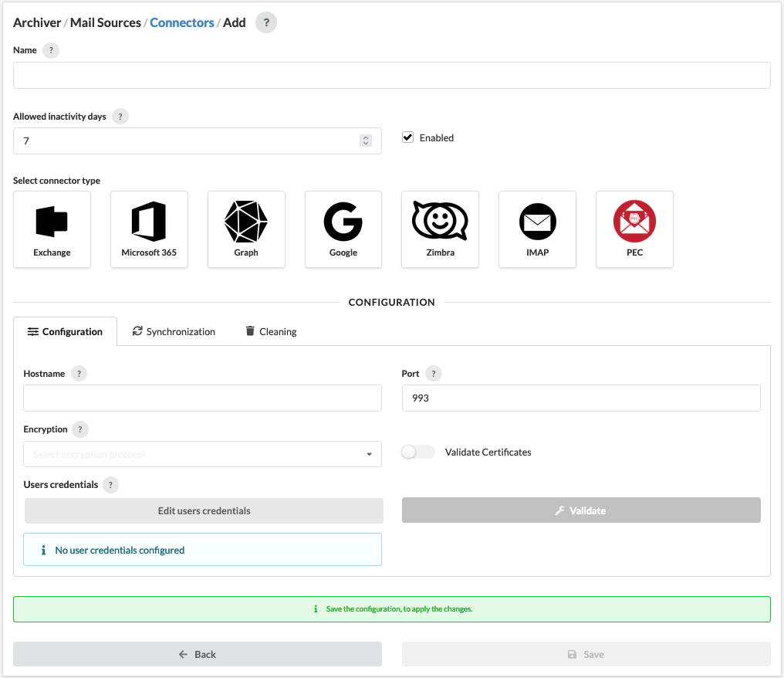Focus the Hostname input field

[x=202, y=398]
